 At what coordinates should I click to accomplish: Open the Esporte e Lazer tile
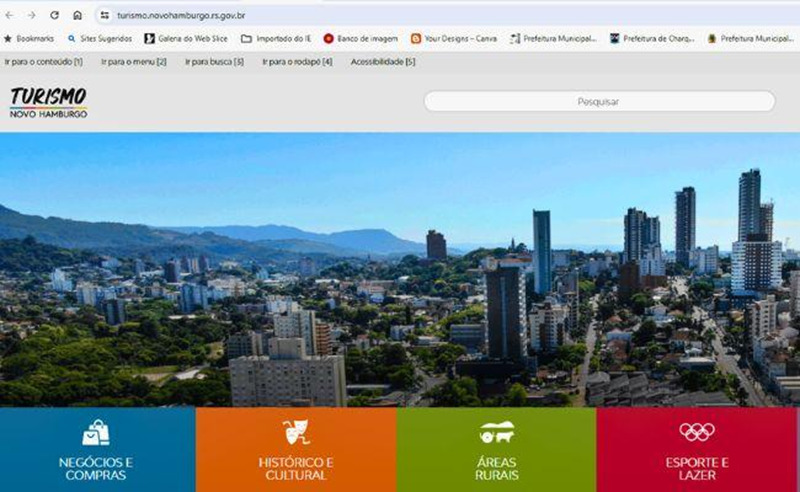tap(697, 450)
